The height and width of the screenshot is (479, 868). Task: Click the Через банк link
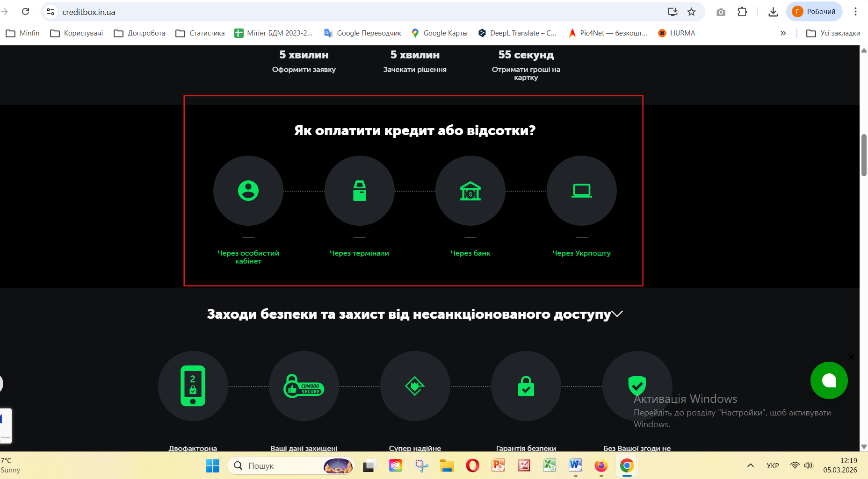coord(470,253)
